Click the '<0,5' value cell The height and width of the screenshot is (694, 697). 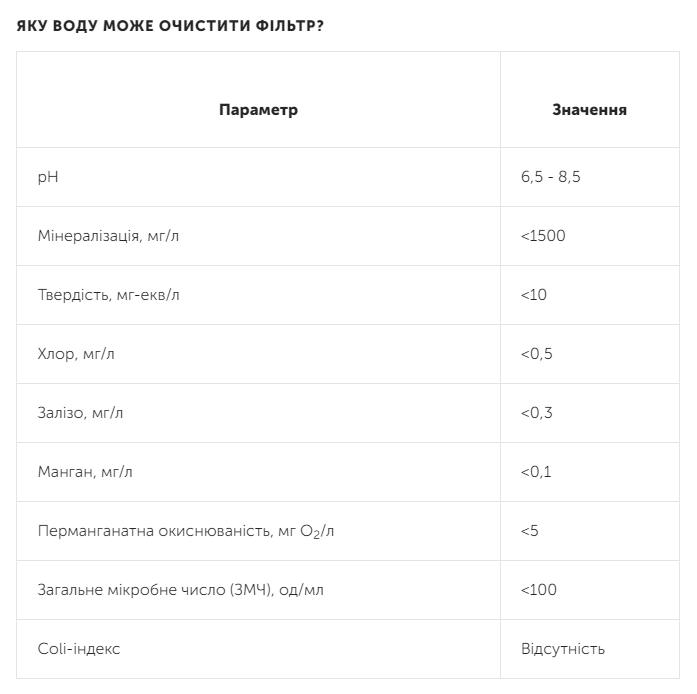[x=537, y=354]
